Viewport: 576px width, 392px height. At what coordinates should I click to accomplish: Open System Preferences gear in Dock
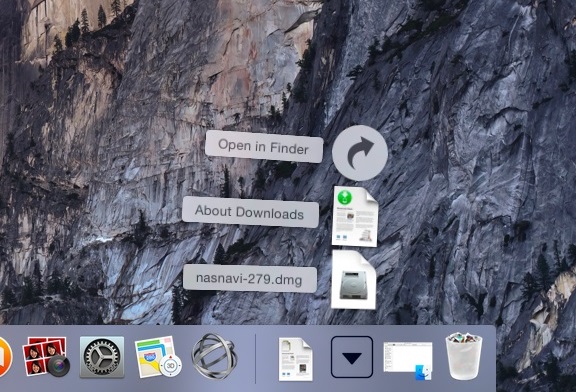coord(102,357)
